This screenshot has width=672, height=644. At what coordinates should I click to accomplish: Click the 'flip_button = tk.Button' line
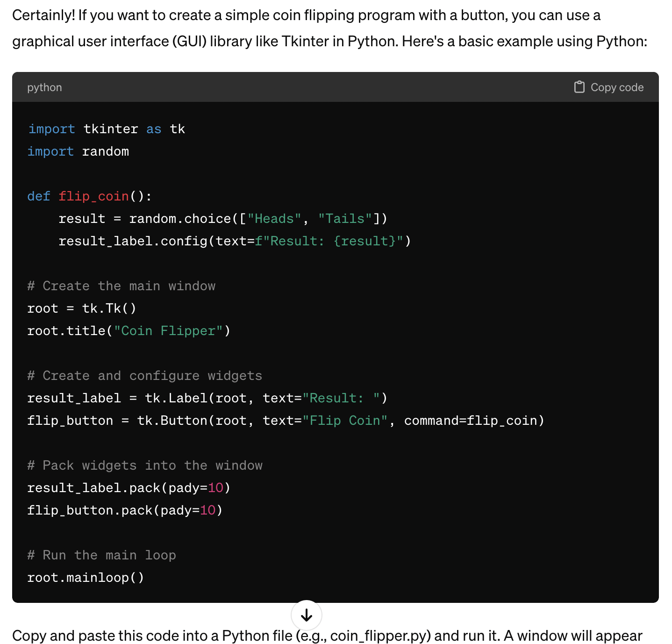pos(286,421)
